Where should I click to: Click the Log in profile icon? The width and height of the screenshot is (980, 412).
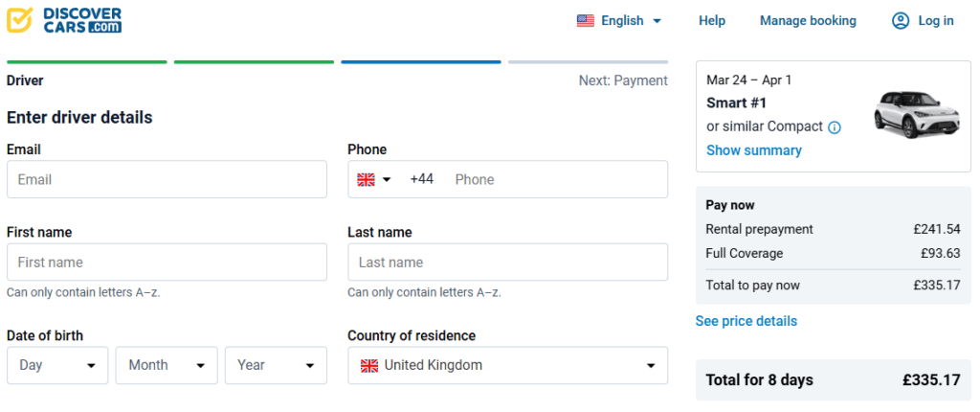click(901, 21)
